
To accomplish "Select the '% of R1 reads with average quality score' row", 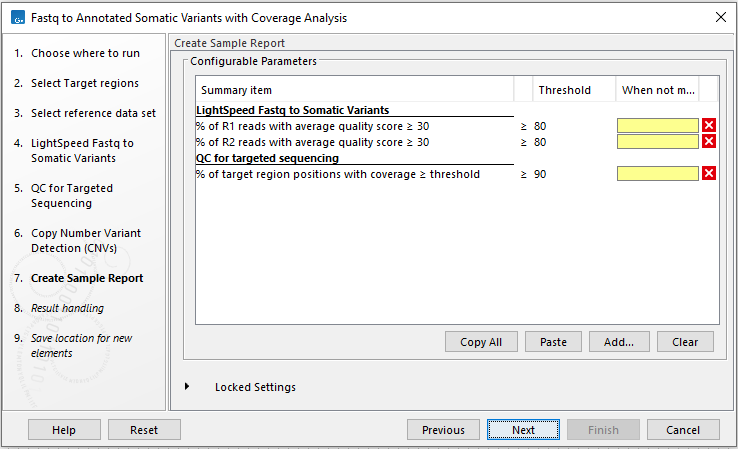I will pyautogui.click(x=313, y=126).
